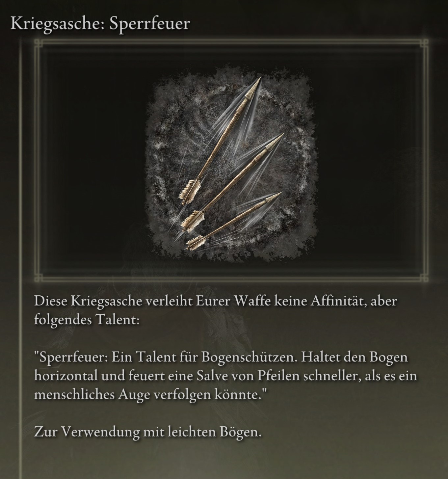Click the feathered fletching of the top arrow
The width and height of the screenshot is (448, 479).
coord(190,190)
